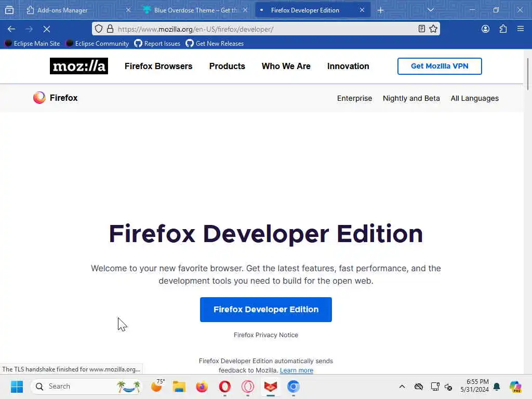Open Firefox Privacy Notice link
532x399 pixels.
coord(266,335)
